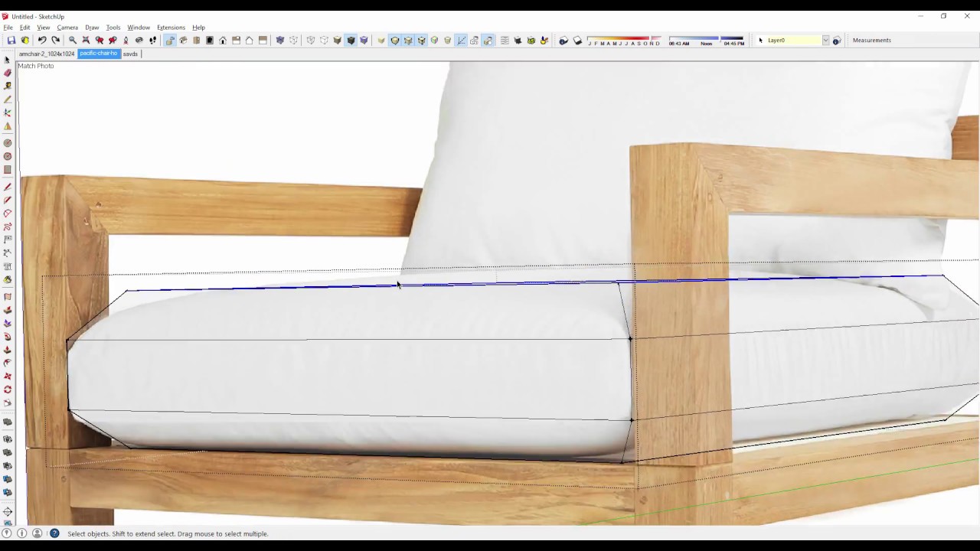Select the Eraser tool in left toolbar

click(8, 73)
